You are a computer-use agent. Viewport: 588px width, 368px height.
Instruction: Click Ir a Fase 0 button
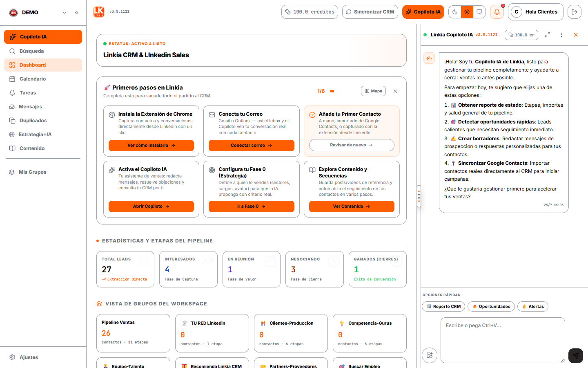click(252, 206)
